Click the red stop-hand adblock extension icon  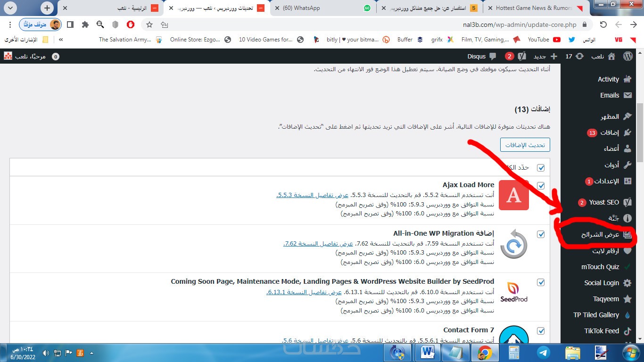click(x=131, y=25)
